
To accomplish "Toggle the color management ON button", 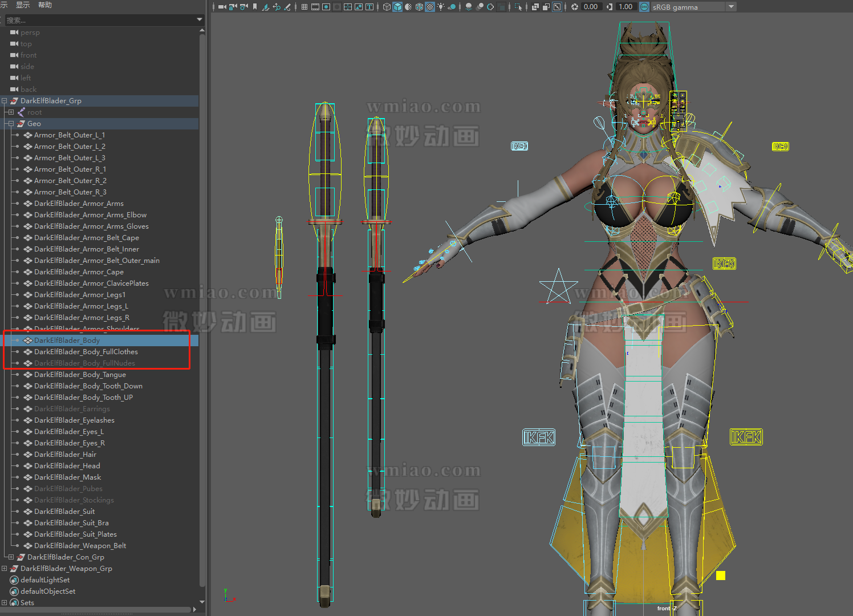I will pyautogui.click(x=644, y=7).
